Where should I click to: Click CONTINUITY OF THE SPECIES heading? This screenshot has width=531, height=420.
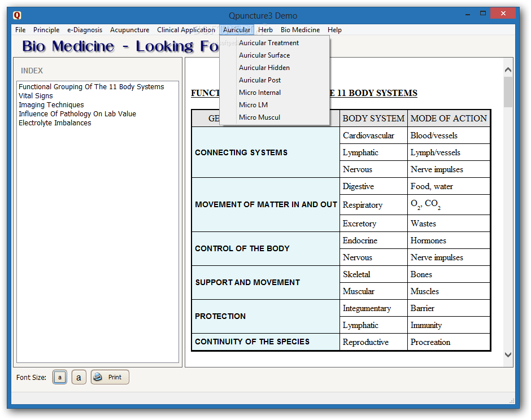(265, 342)
